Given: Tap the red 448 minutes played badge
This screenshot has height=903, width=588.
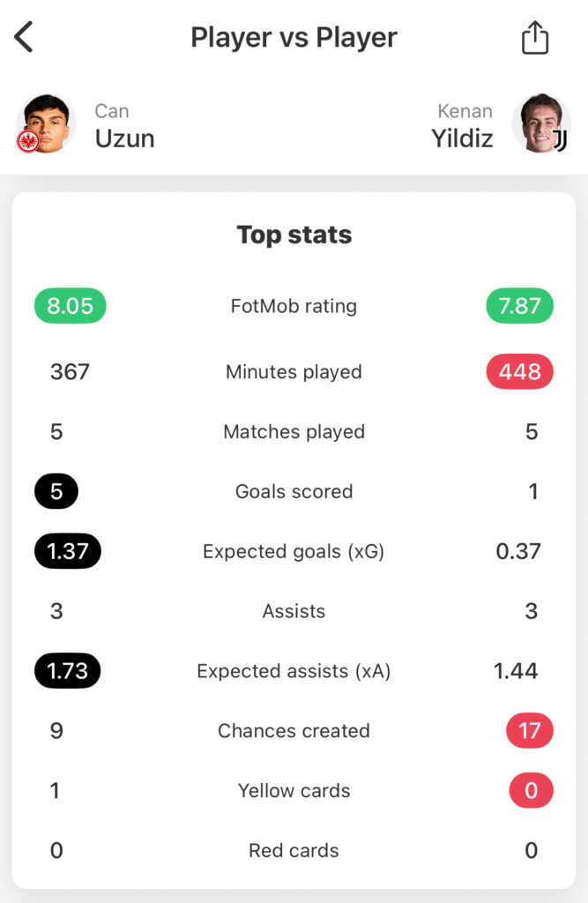Looking at the screenshot, I should point(519,372).
